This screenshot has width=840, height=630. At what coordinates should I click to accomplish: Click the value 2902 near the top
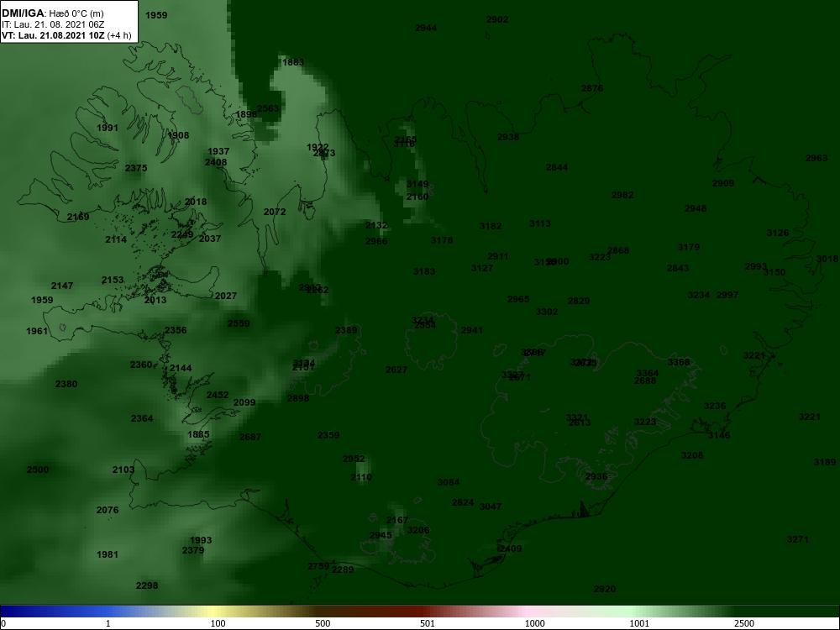497,19
